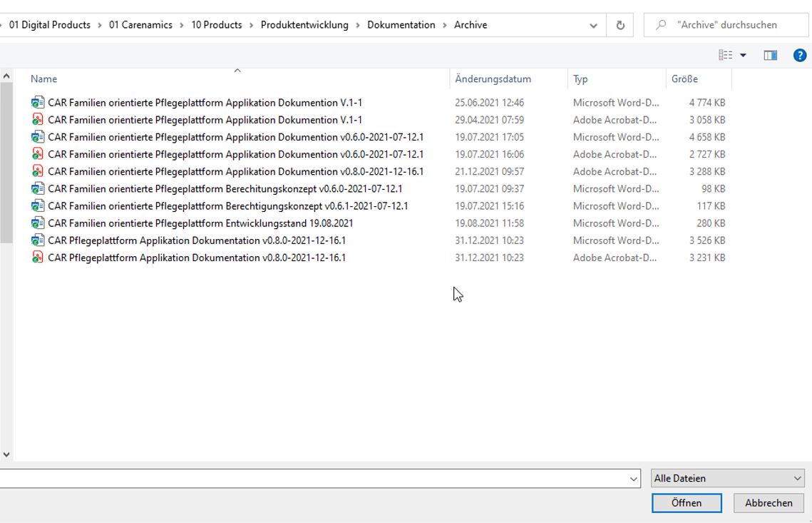Viewport: 812px width, 523px height.
Task: Click PDF icon of Dokumention v0.8.0-2021-12-16.1 file
Action: (x=38, y=171)
